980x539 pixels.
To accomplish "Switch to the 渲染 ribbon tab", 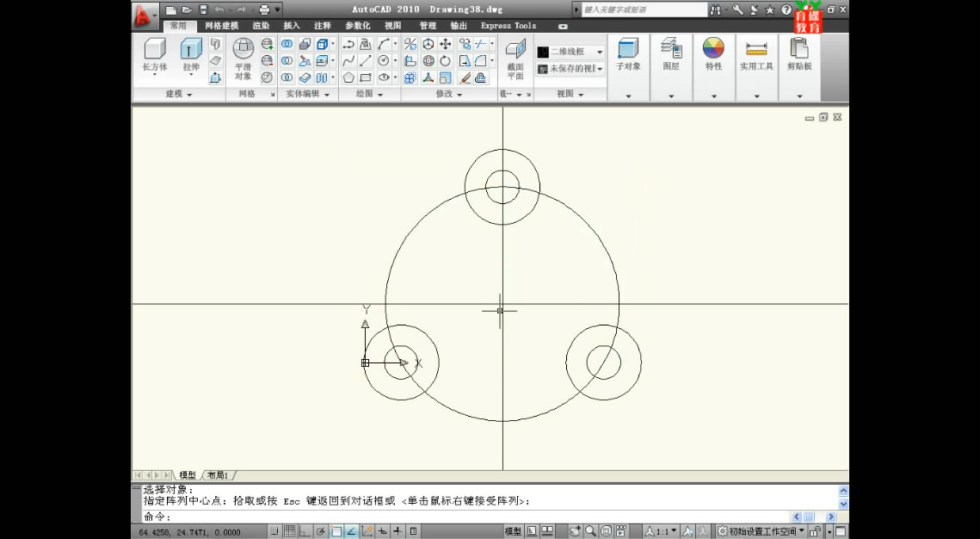I will [x=262, y=26].
